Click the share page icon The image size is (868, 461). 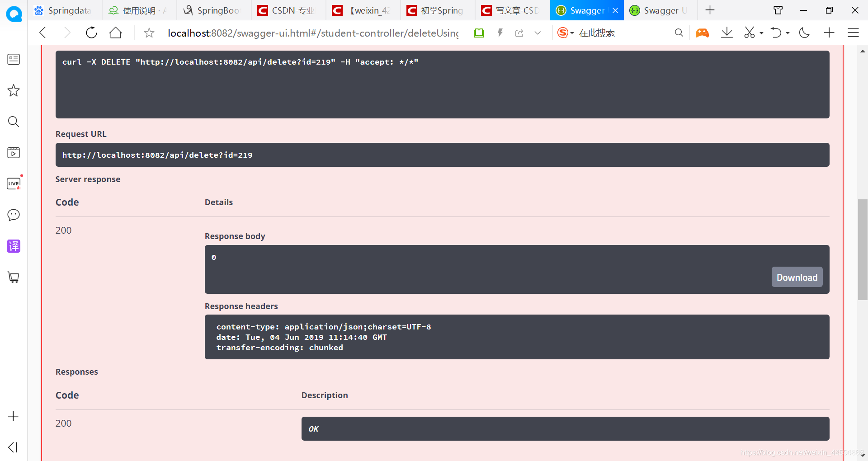[519, 33]
